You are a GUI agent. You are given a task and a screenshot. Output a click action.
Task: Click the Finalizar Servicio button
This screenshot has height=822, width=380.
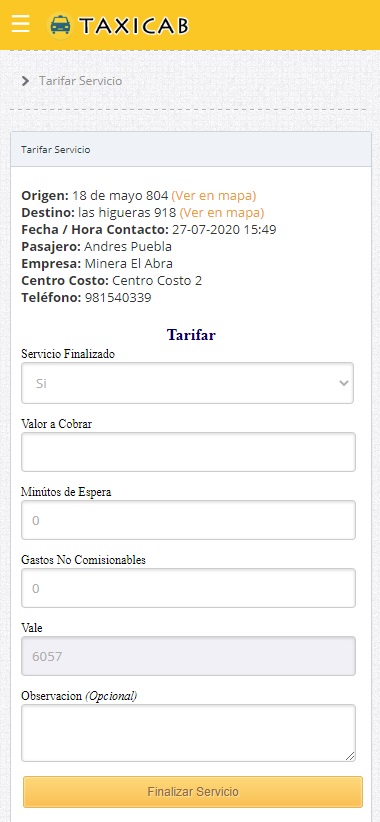pos(193,792)
